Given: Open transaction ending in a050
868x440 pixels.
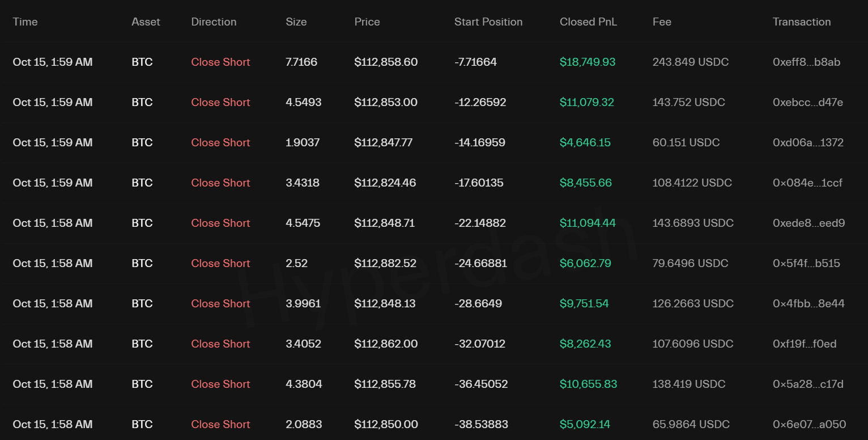Looking at the screenshot, I should 809,425.
